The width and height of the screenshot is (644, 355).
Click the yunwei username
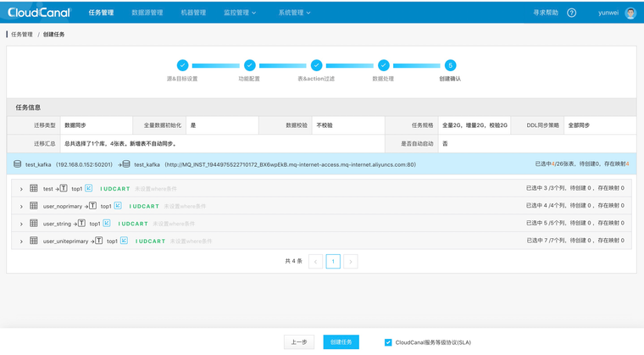pos(608,13)
